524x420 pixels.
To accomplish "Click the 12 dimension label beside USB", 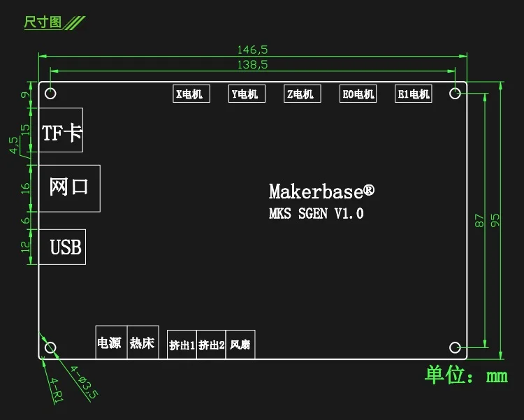I will click(x=25, y=247).
